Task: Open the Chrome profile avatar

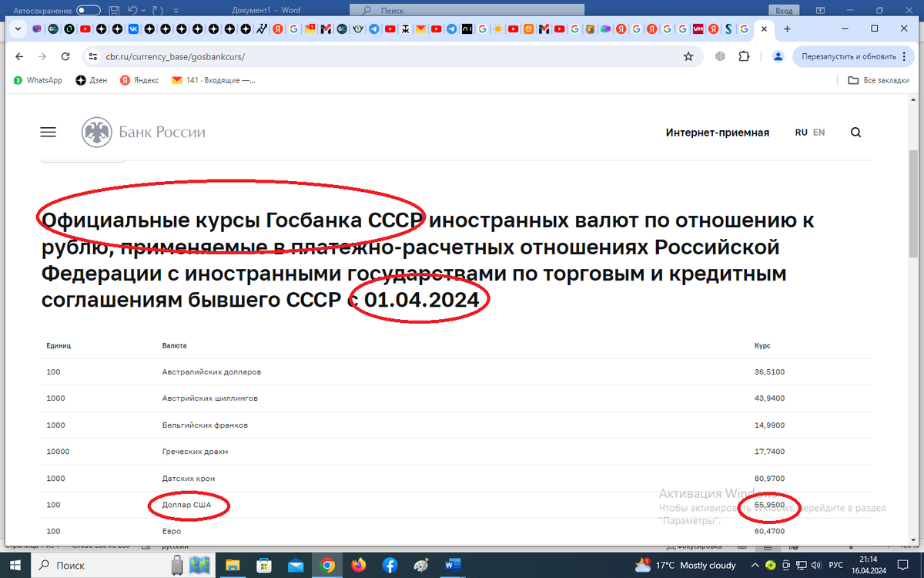Action: point(778,56)
